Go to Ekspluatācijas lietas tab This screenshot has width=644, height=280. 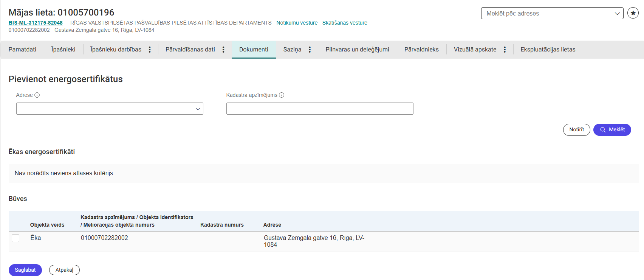click(548, 50)
